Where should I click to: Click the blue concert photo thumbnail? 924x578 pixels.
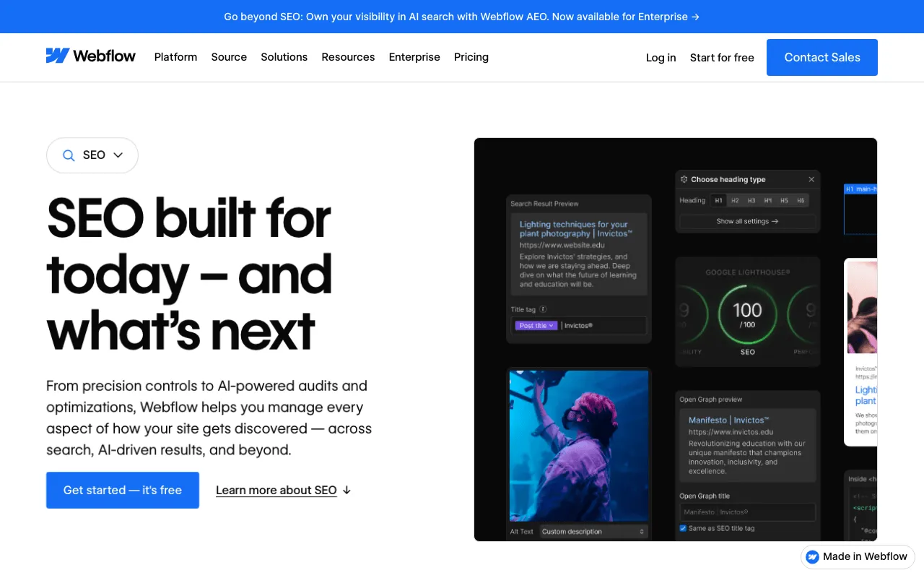(x=579, y=446)
